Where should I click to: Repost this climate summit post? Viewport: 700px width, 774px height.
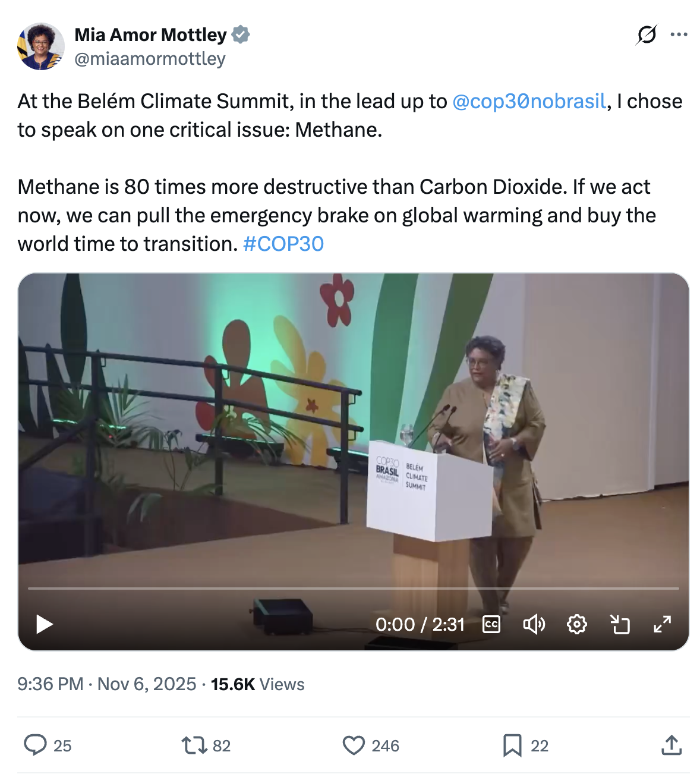[196, 745]
